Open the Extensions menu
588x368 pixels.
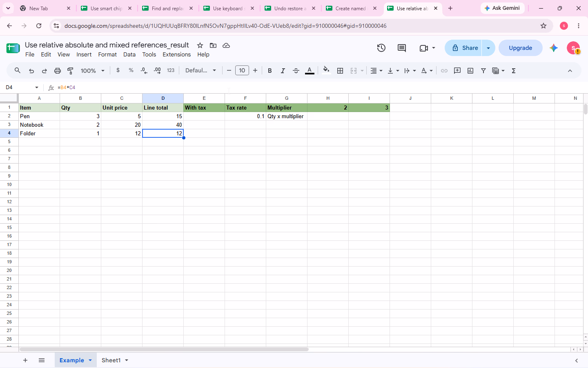176,54
